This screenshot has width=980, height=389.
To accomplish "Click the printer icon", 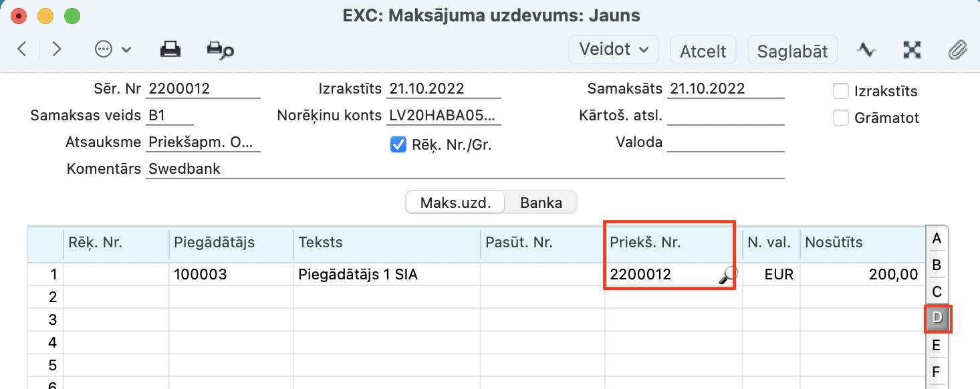I will (x=170, y=49).
